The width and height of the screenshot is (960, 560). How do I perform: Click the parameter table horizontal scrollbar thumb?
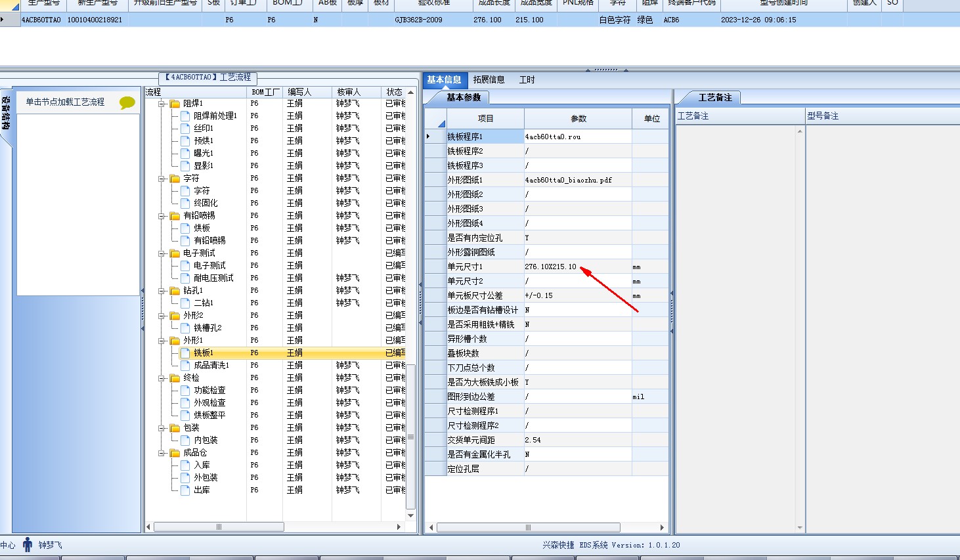[x=529, y=528]
